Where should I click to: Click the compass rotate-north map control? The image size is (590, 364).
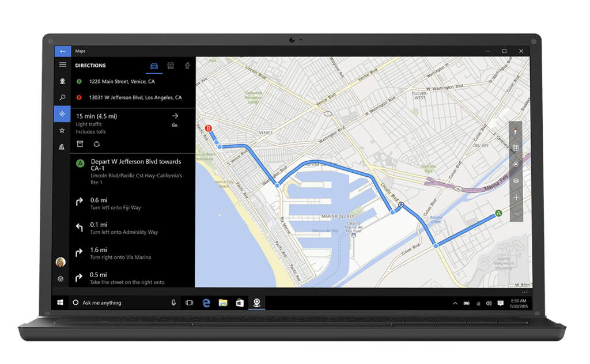point(516,131)
